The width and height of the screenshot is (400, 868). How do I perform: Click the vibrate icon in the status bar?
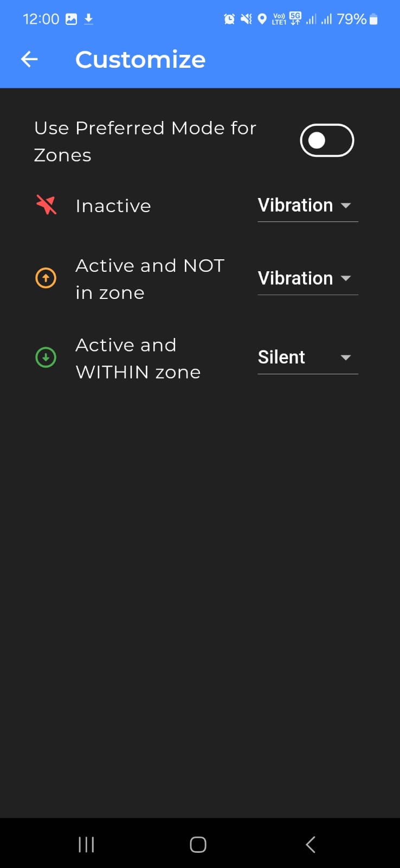tap(246, 18)
